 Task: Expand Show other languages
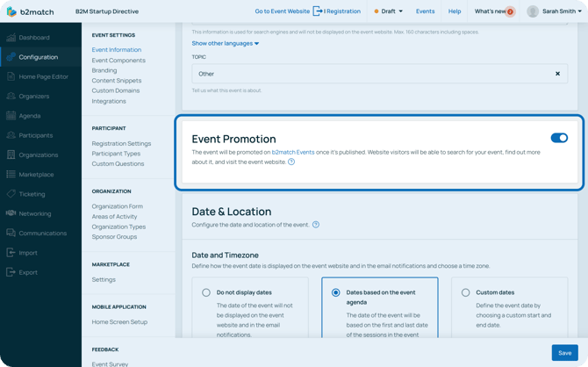[x=226, y=43]
